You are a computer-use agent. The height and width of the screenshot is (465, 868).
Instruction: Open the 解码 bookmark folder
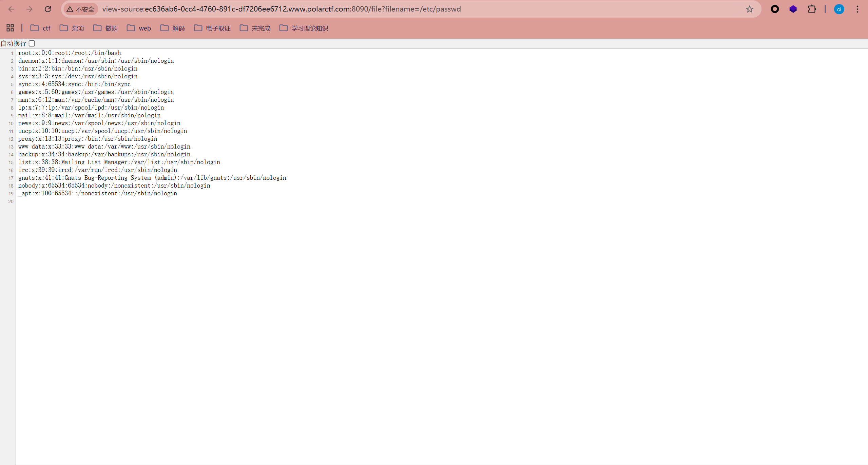pos(173,28)
